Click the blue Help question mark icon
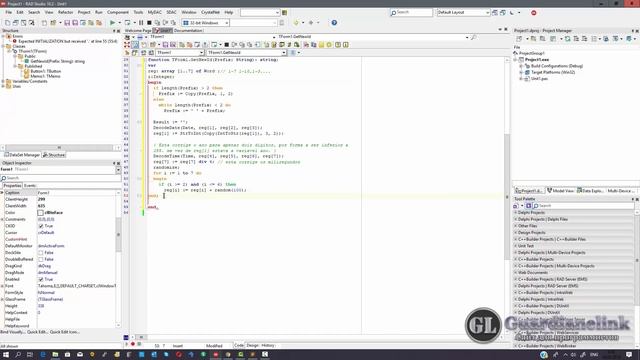This screenshot has height=360, width=640. [x=334, y=23]
